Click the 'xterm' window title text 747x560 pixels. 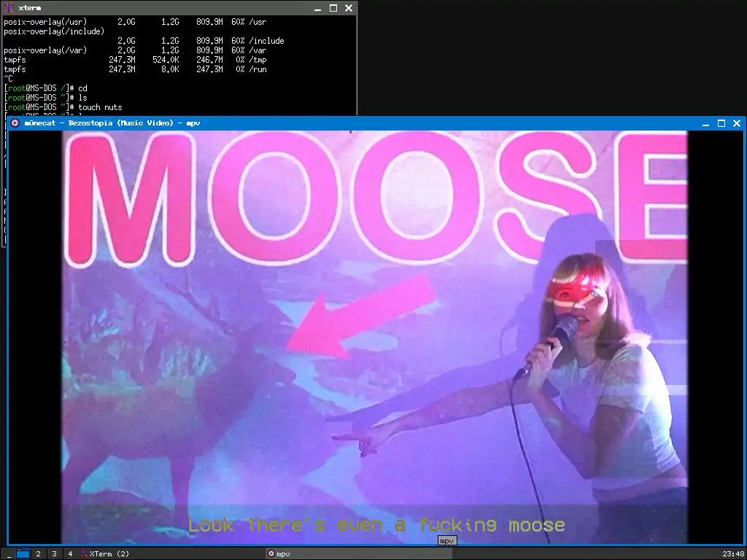point(29,8)
